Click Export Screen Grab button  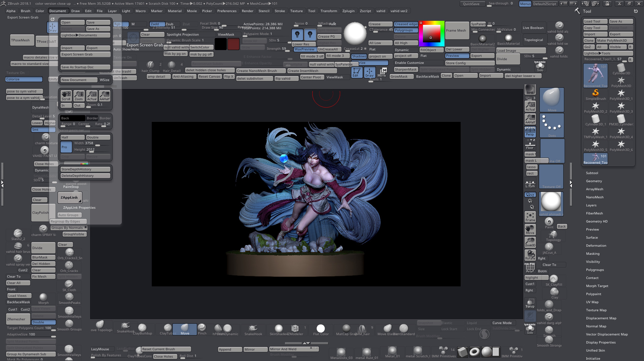coord(85,54)
